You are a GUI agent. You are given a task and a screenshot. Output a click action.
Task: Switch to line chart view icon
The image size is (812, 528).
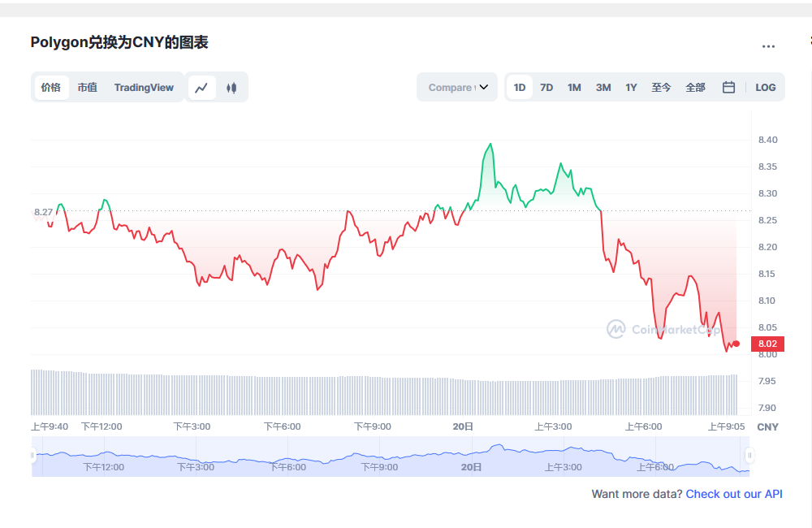[x=201, y=88]
